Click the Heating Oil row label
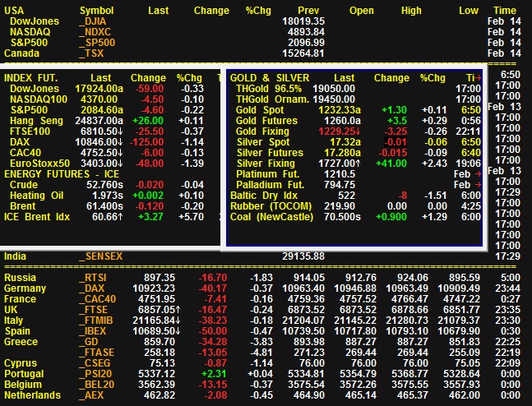The height and width of the screenshot is (406, 532). pos(37,196)
